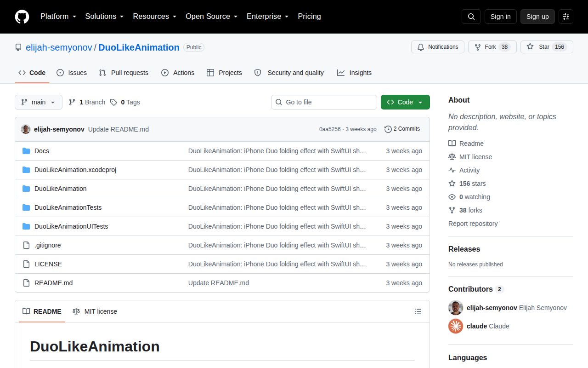
Task: Click the repository book icon near owner name
Action: 18,47
